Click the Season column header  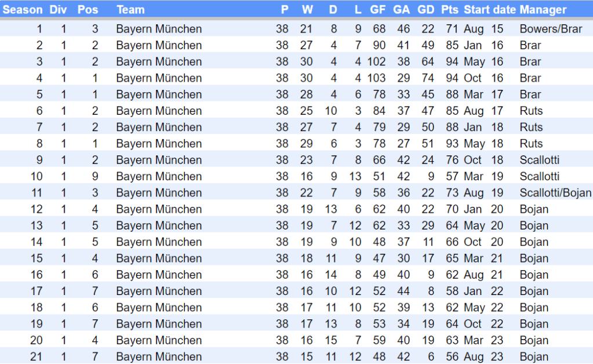(x=23, y=10)
